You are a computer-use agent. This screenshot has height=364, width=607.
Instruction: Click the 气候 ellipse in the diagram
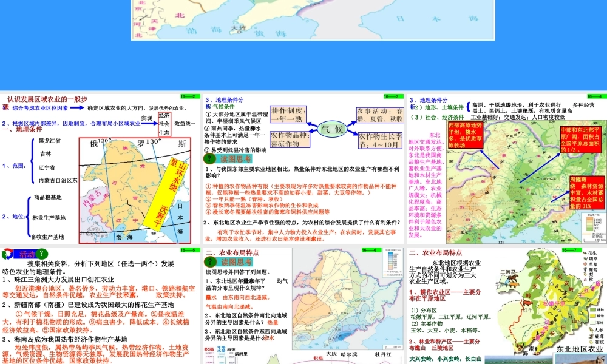pos(332,129)
